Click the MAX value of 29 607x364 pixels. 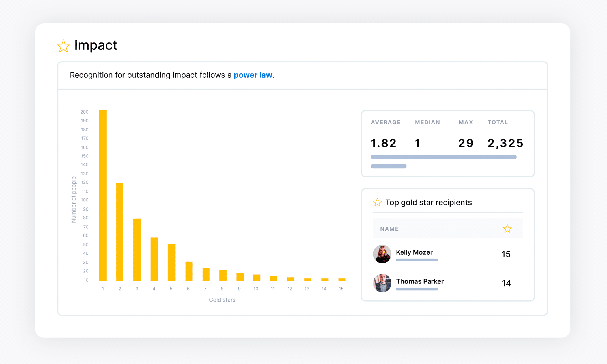(466, 143)
